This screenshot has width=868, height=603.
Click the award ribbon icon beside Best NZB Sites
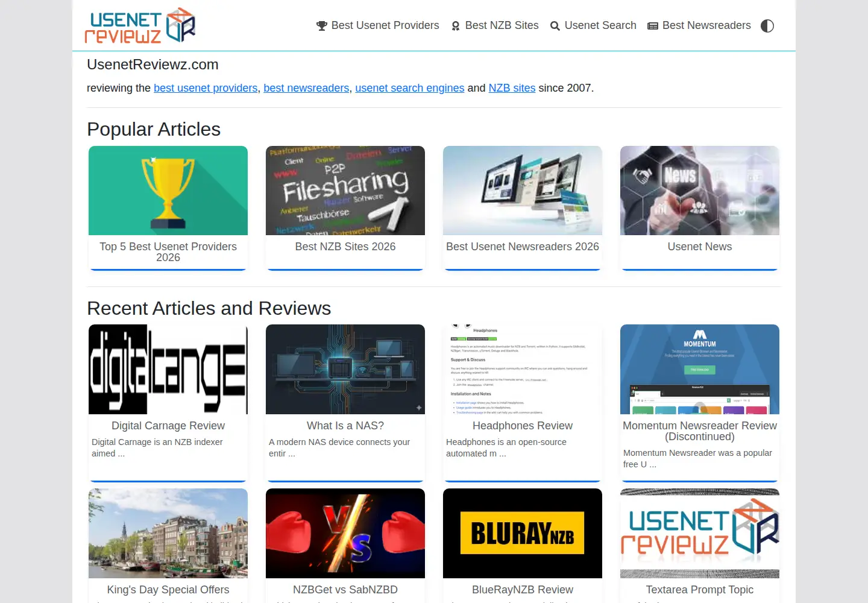point(456,26)
